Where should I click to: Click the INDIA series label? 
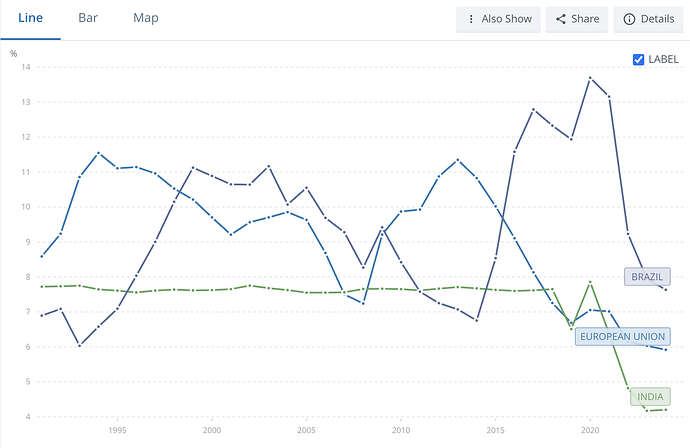click(x=650, y=397)
